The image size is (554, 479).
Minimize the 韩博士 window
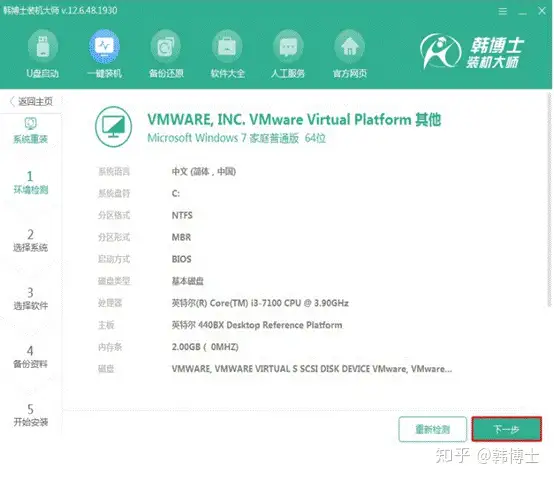(x=523, y=12)
